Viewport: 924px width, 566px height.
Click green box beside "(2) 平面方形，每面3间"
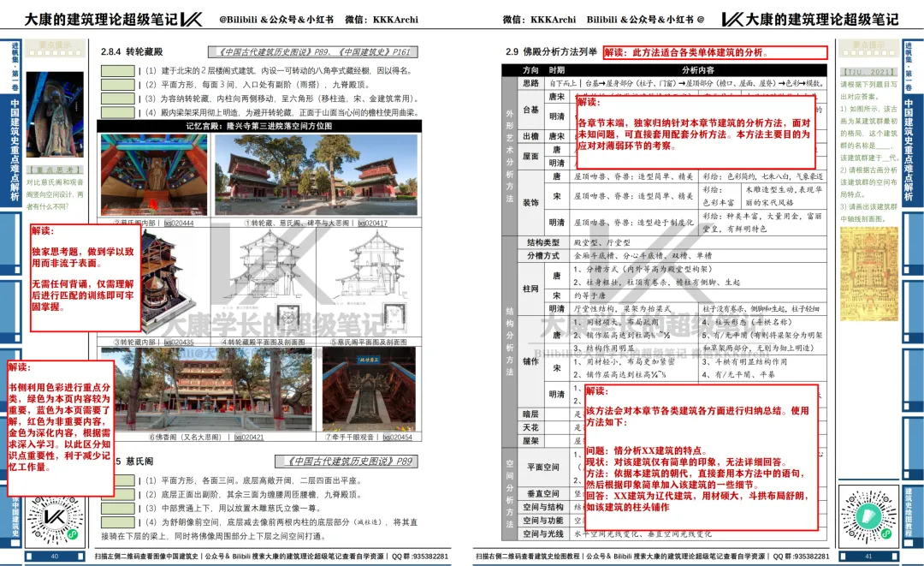pos(118,84)
